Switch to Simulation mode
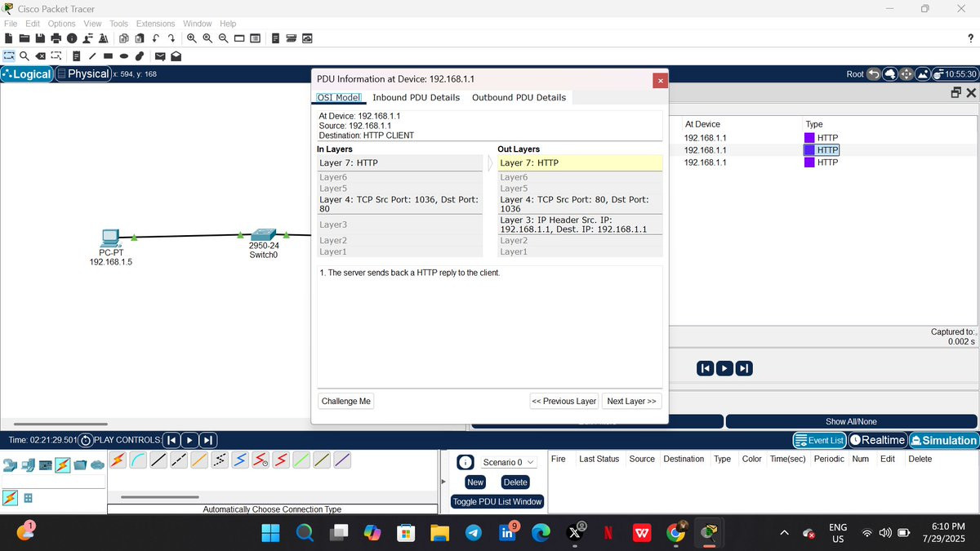 (943, 440)
